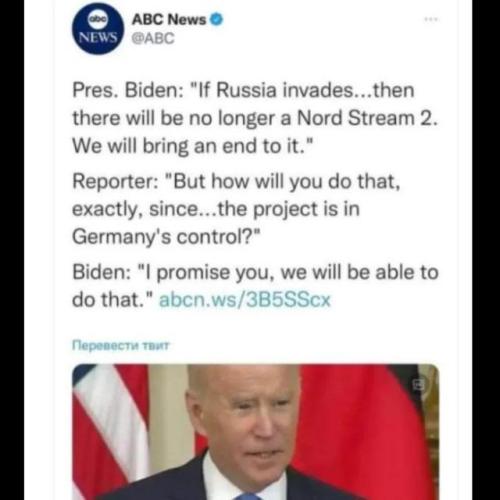Image resolution: width=500 pixels, height=500 pixels.
Task: Click the Pres. Biden quote paragraph
Action: [x=255, y=118]
